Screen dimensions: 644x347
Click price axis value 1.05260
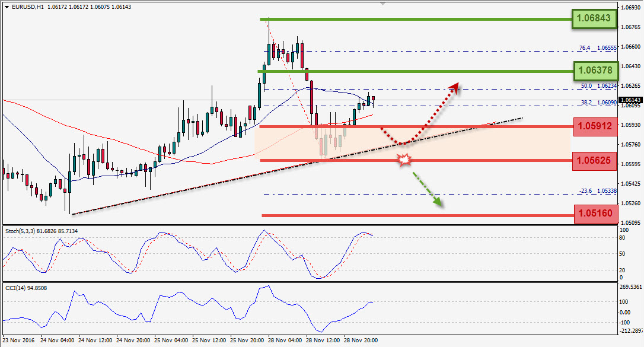pos(630,203)
